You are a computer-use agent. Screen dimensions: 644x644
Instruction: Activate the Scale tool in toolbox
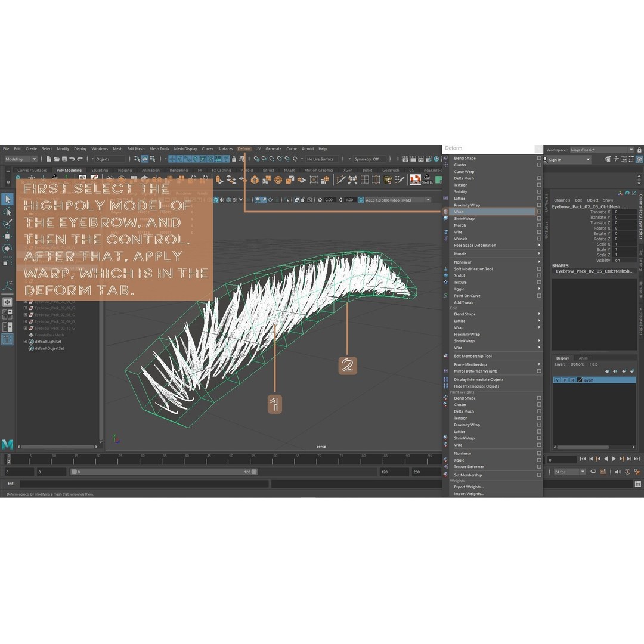tap(7, 261)
